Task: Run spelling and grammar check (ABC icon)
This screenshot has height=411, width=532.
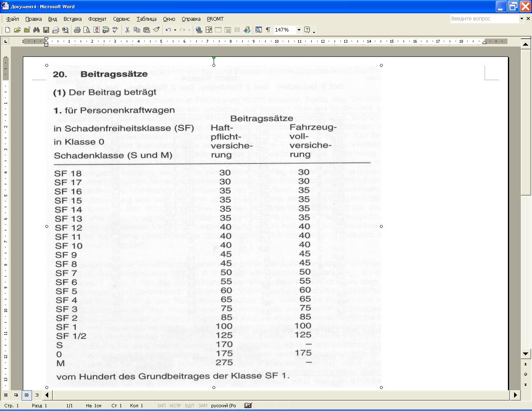Action: pos(115,30)
